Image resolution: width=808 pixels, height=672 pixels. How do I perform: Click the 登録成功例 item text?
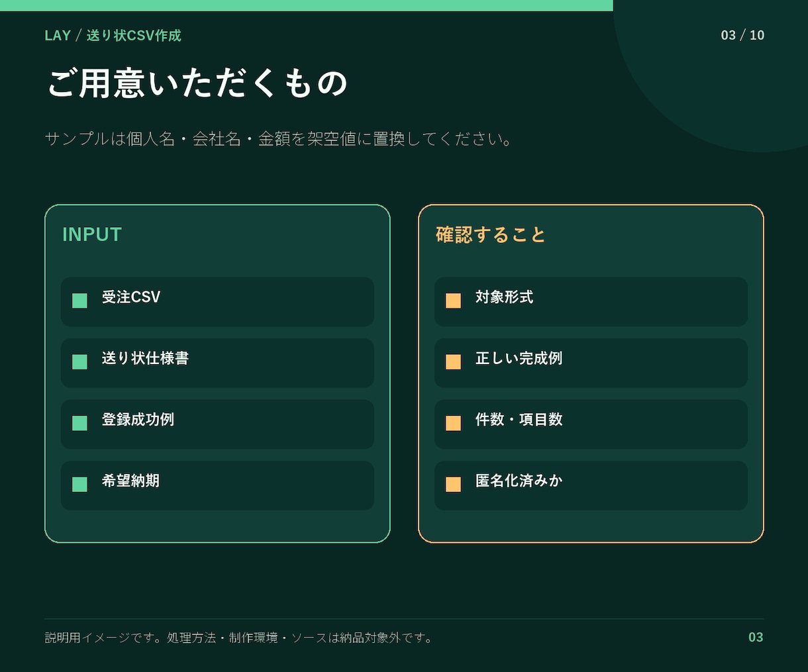click(x=138, y=420)
